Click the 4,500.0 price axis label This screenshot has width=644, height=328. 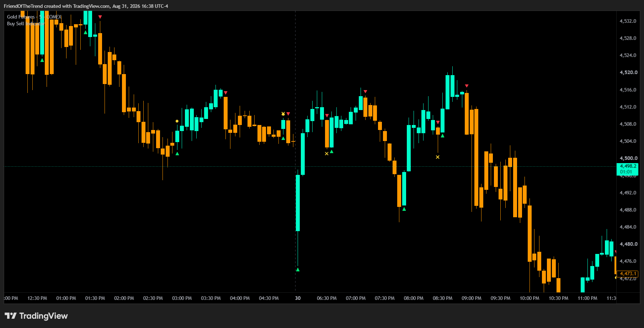(x=628, y=158)
